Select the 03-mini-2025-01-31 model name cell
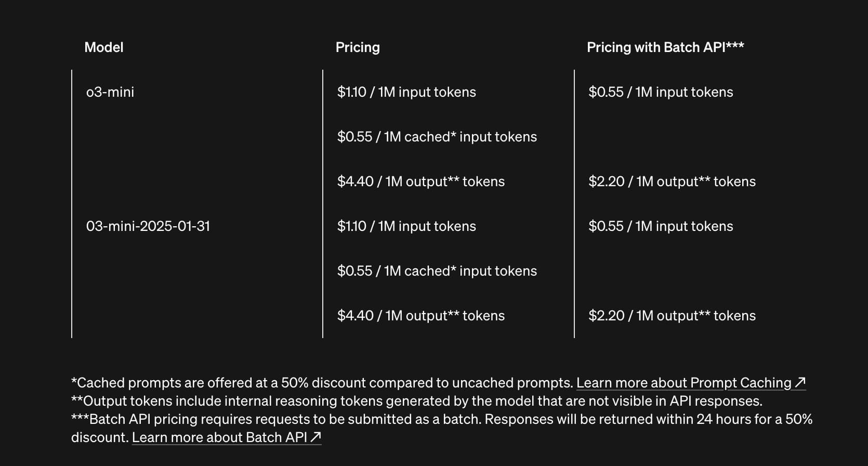Image resolution: width=868 pixels, height=466 pixels. (148, 226)
